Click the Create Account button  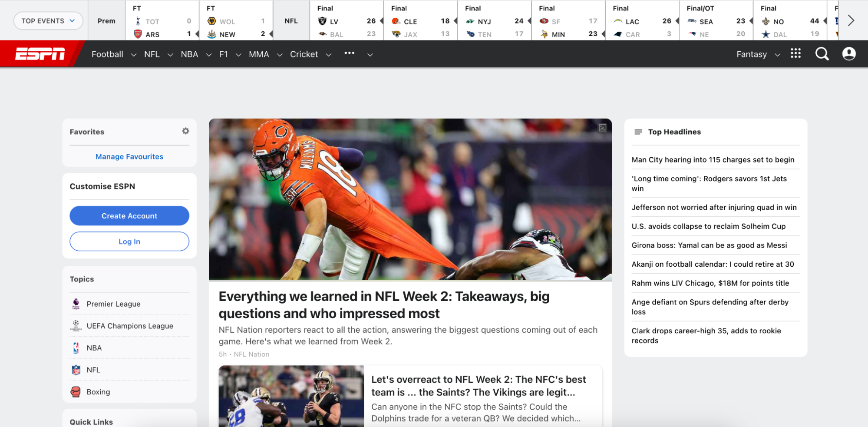click(129, 216)
